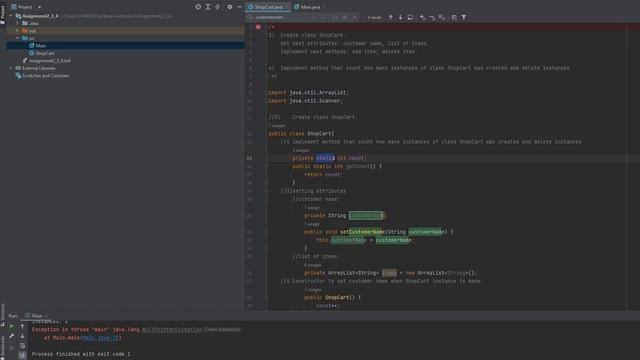Go to previous search occurrence
The height and width of the screenshot is (360, 640).
[x=391, y=18]
